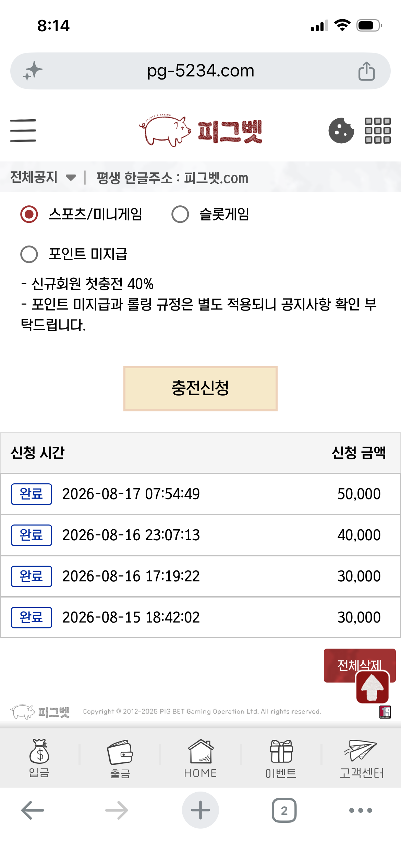401x868 pixels.
Task: Open the grid menu icon
Action: pos(378,131)
